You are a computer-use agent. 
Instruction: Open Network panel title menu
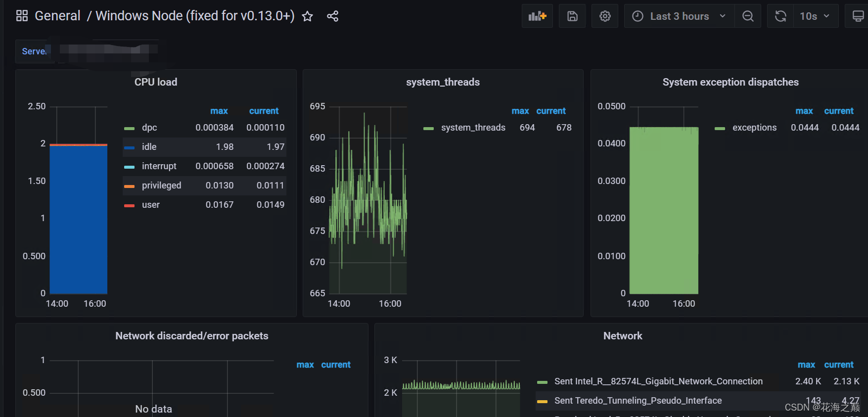click(623, 336)
